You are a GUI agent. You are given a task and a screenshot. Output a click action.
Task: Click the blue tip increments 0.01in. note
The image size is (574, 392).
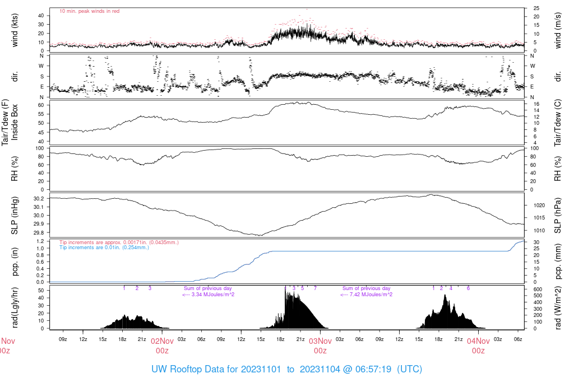[104, 247]
